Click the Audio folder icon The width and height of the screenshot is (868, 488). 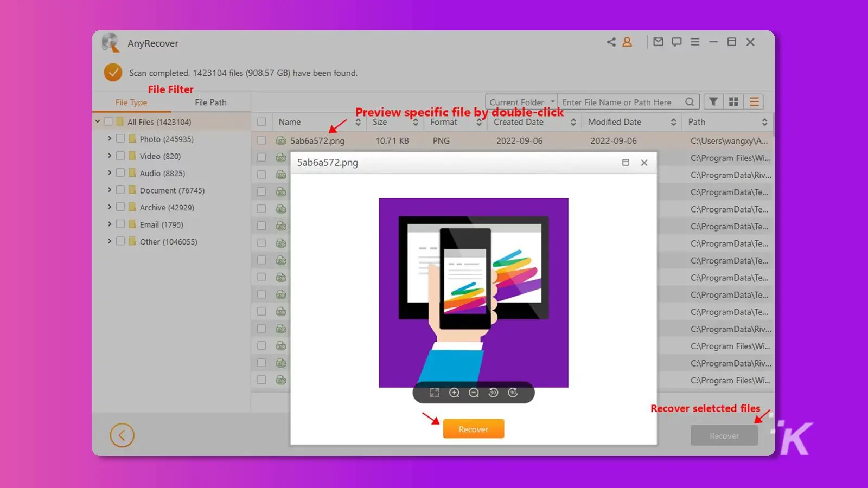tap(132, 173)
